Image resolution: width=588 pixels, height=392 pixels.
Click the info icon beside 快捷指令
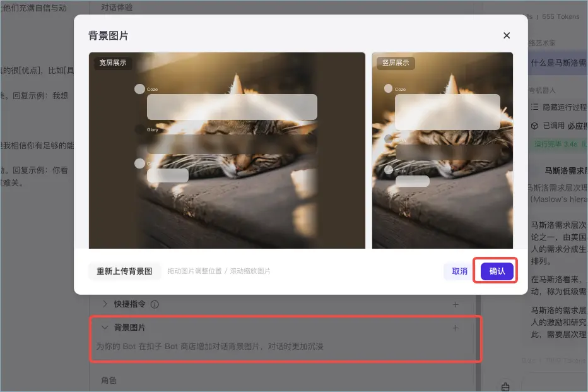coord(154,304)
